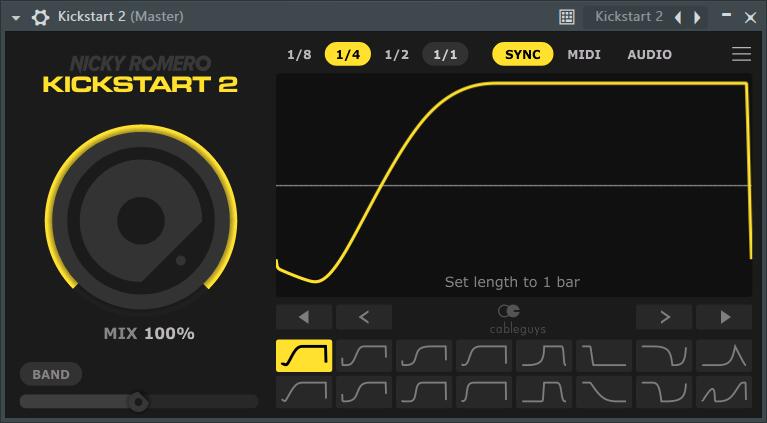Pick the seventh top-row late dip curve preset
This screenshot has height=423, width=767.
[x=664, y=356]
